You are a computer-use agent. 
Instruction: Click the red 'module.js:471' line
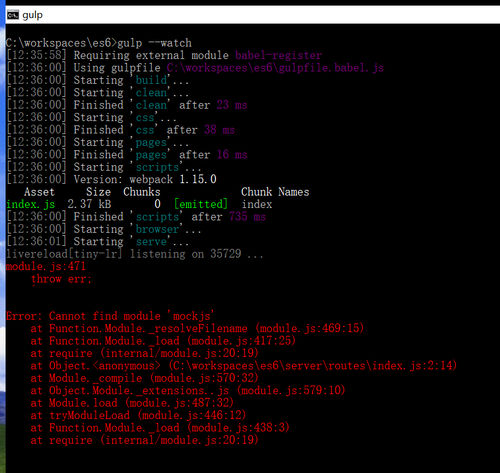(46, 266)
